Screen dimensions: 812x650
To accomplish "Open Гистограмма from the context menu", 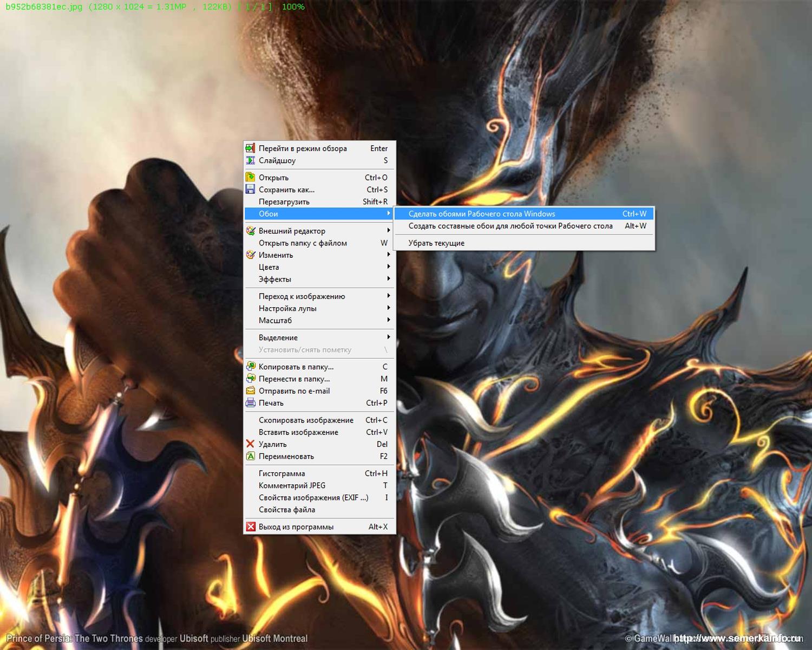I will click(282, 473).
